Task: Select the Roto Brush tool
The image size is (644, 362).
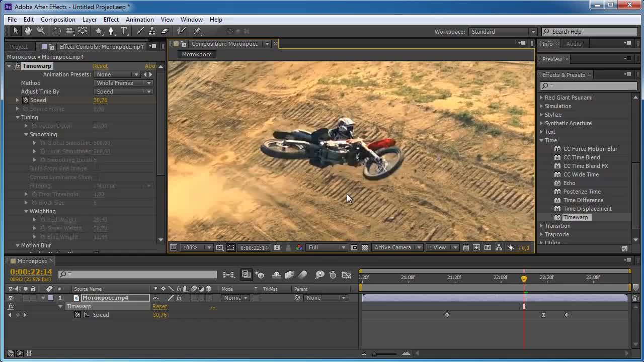Action: (x=181, y=31)
